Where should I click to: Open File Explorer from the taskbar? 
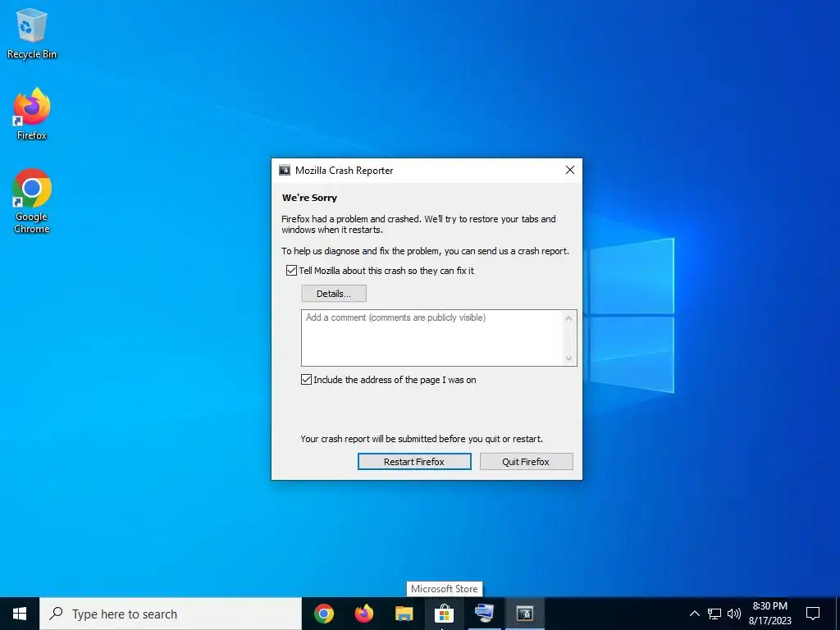pos(404,614)
